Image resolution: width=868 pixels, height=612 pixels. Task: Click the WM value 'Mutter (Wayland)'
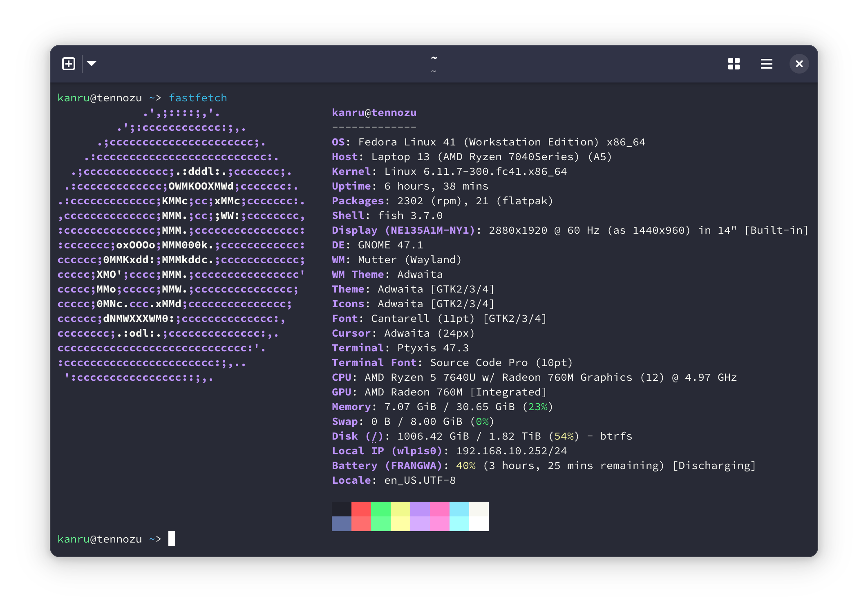[x=410, y=260]
